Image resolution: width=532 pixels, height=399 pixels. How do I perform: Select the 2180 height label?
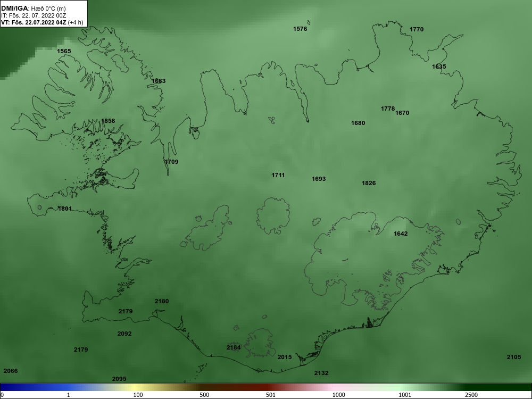click(162, 301)
